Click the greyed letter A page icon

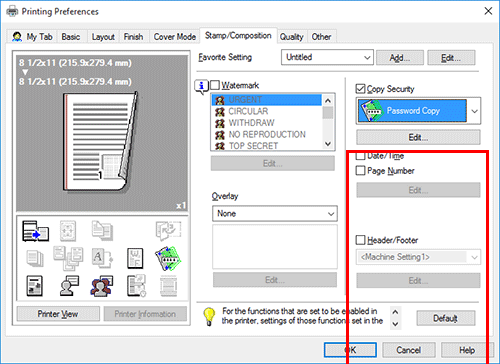click(102, 258)
